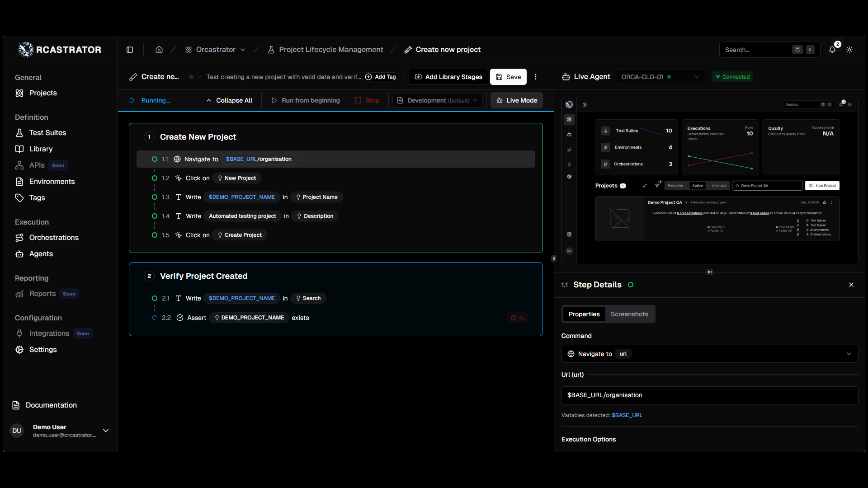This screenshot has width=868, height=488.
Task: Select Properties tab
Action: pyautogui.click(x=584, y=314)
